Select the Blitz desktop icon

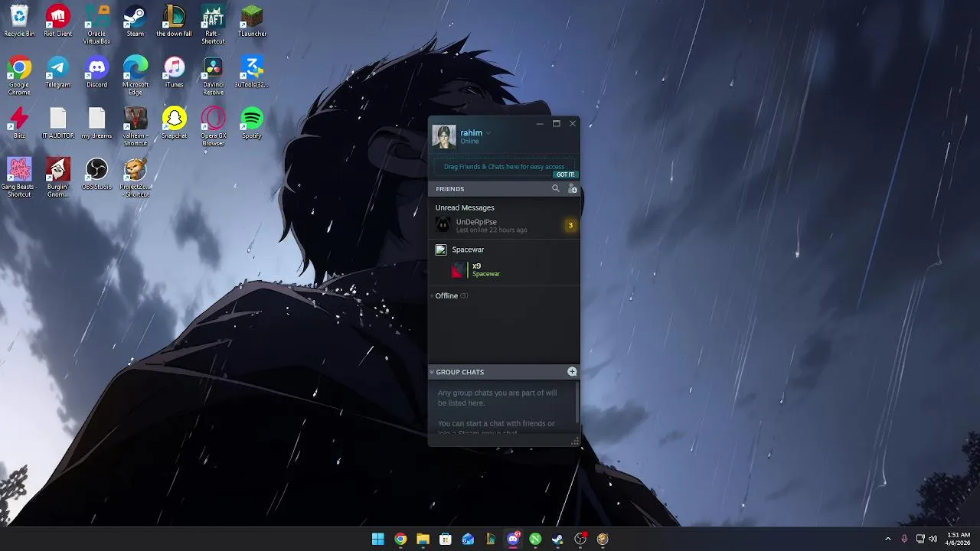(19, 122)
